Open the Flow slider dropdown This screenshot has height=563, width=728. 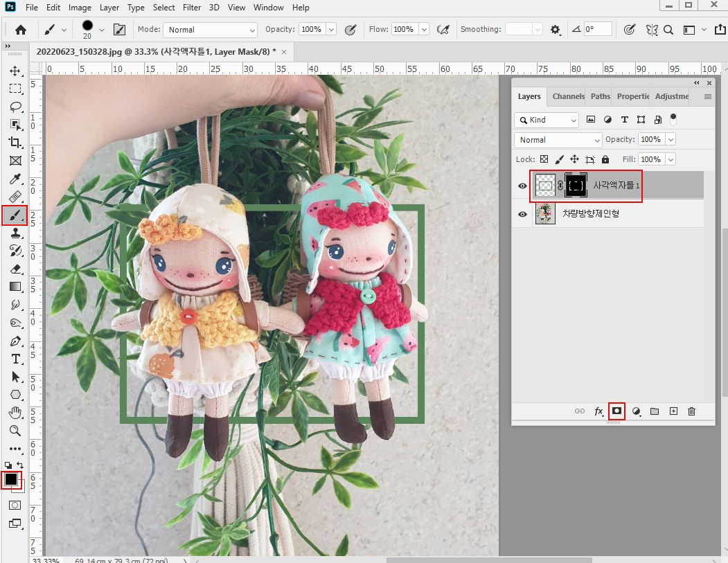pos(424,30)
